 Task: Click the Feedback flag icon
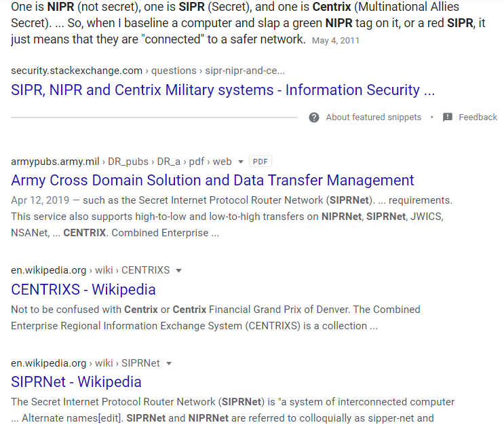[448, 117]
